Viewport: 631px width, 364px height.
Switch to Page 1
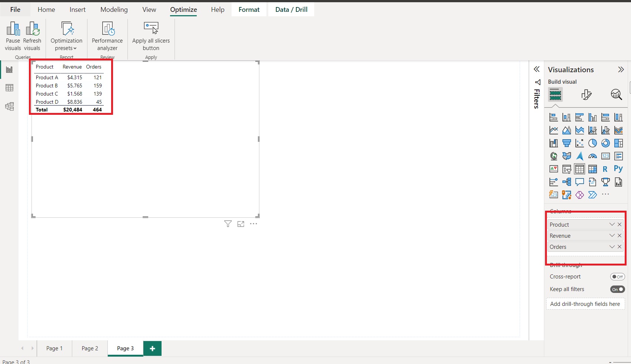pyautogui.click(x=54, y=348)
